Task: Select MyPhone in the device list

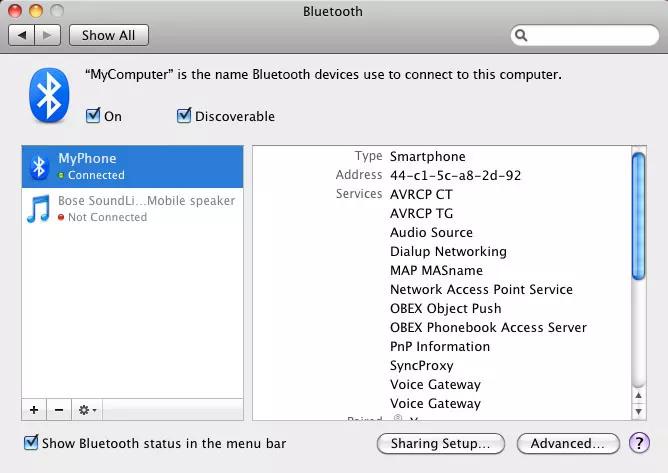Action: point(132,167)
